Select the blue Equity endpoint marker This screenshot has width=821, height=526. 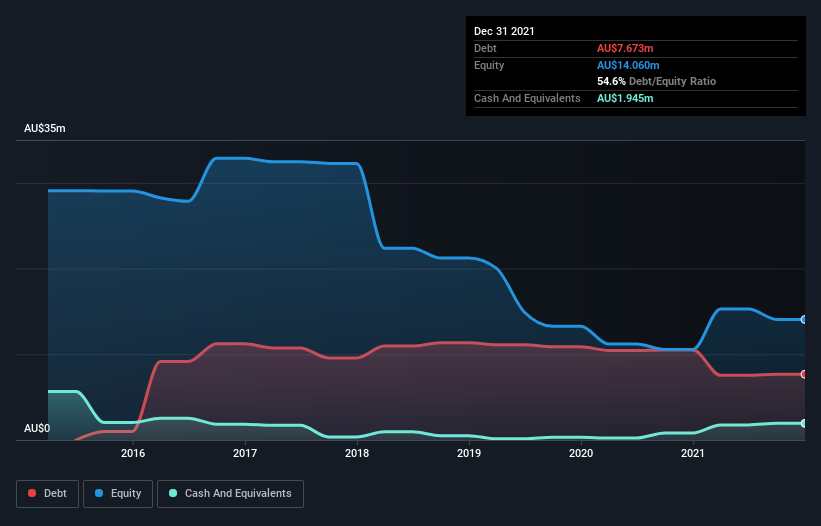(804, 319)
